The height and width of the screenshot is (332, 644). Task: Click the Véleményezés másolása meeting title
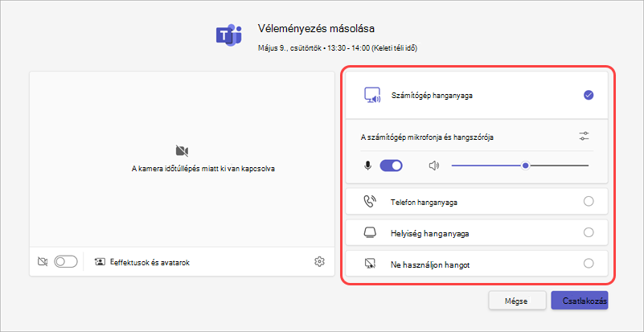[x=316, y=29]
